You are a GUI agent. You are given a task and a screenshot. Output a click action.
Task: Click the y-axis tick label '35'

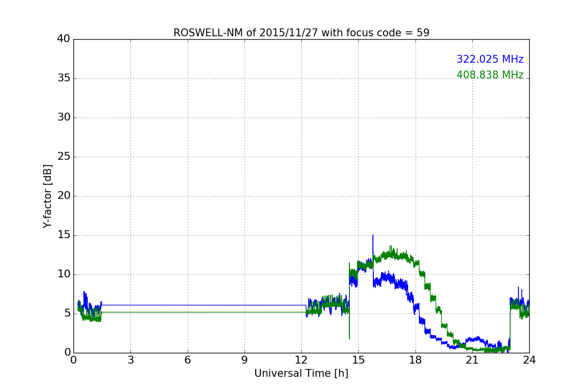(64, 78)
